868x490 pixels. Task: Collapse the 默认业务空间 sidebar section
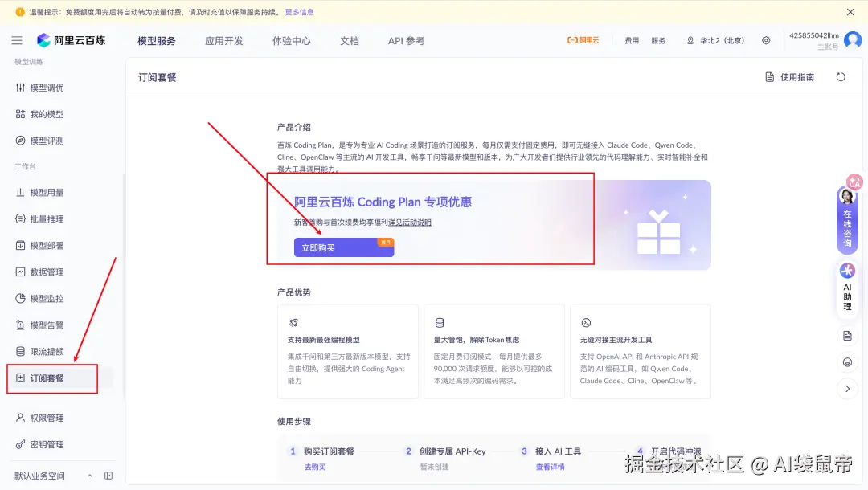pyautogui.click(x=89, y=476)
